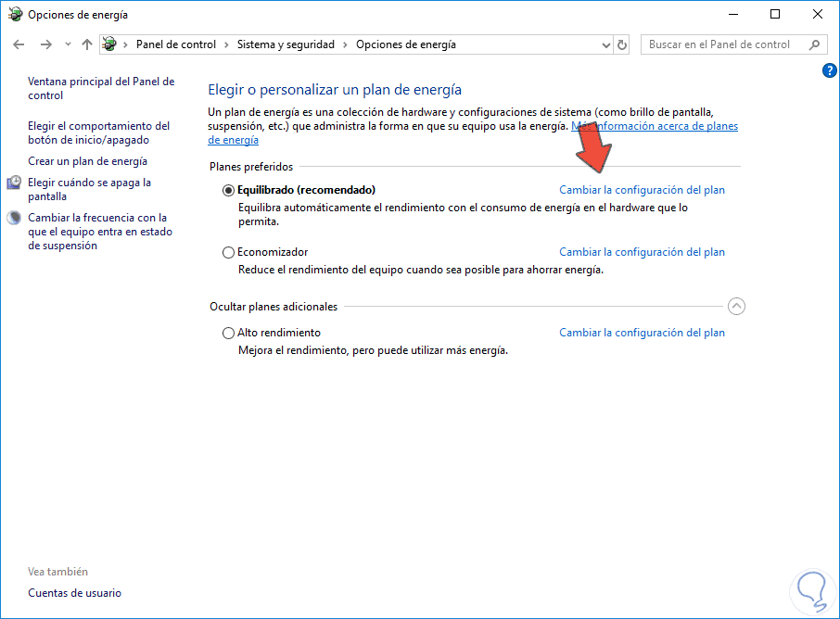Click the Opciones de energía title bar icon
The width and height of the screenshot is (840, 619).
[x=15, y=15]
